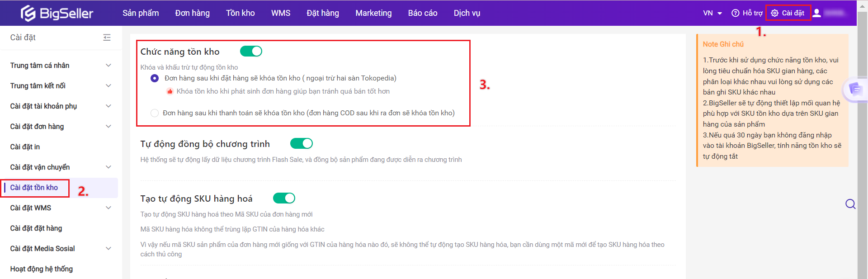Click the magnifier search icon at right

point(850,204)
